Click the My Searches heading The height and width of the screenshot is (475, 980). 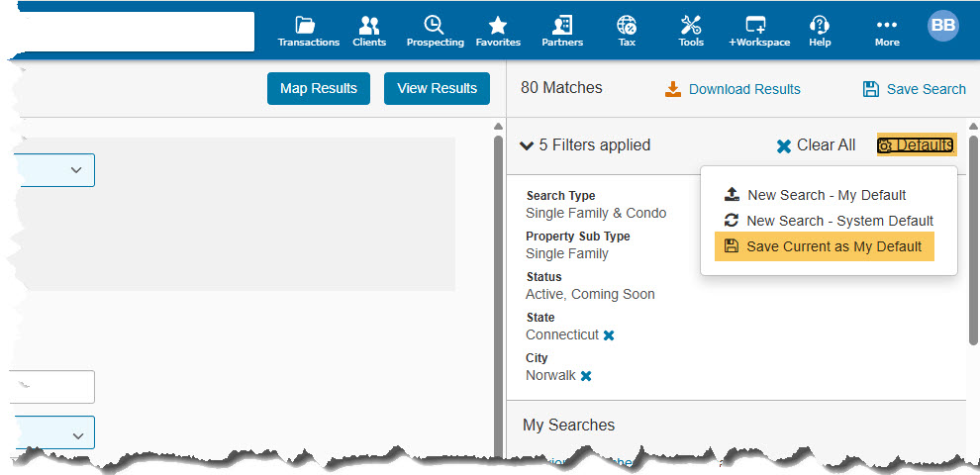(569, 425)
